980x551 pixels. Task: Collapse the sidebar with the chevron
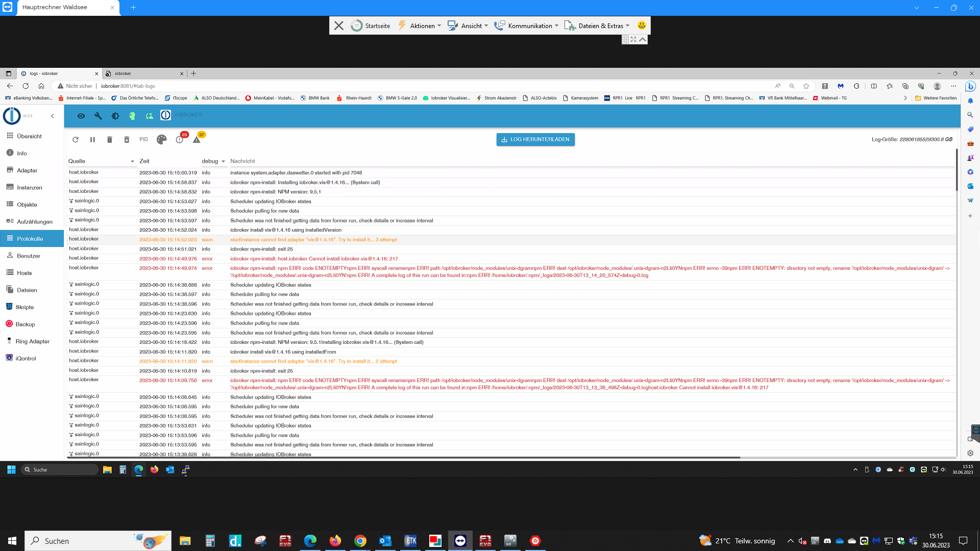[x=52, y=116]
